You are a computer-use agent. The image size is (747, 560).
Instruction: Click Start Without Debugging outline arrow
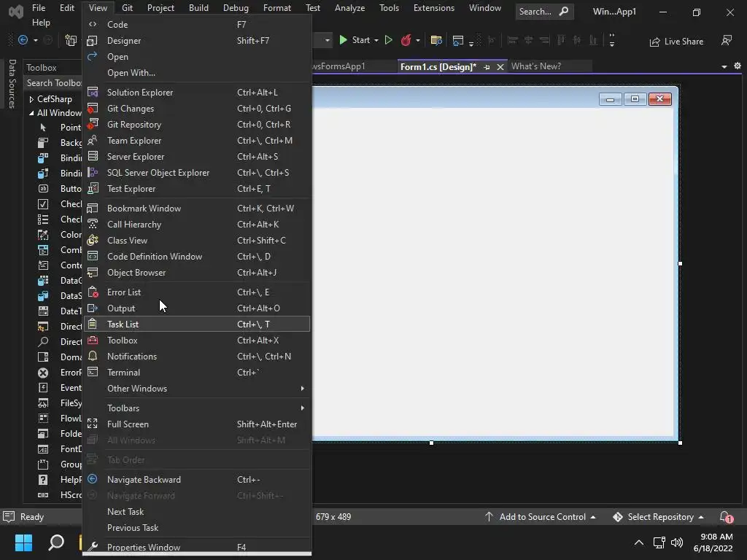(x=388, y=40)
